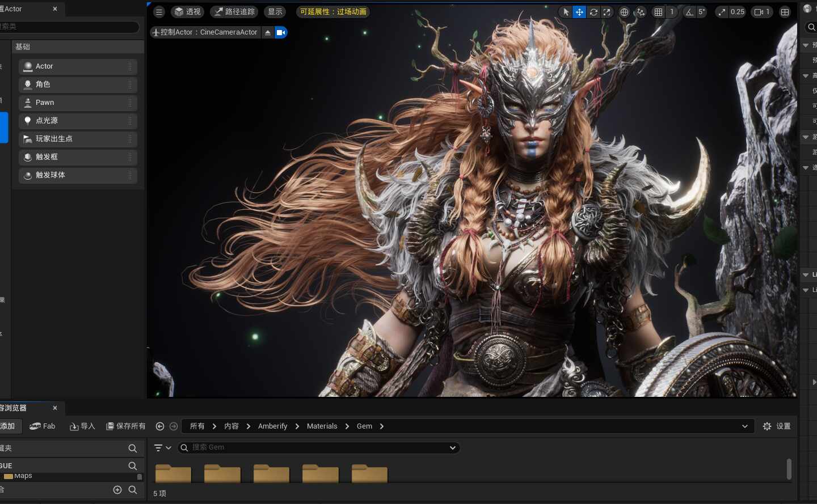The height and width of the screenshot is (504, 817).
Task: Toggle rotation angle snapping
Action: [689, 12]
